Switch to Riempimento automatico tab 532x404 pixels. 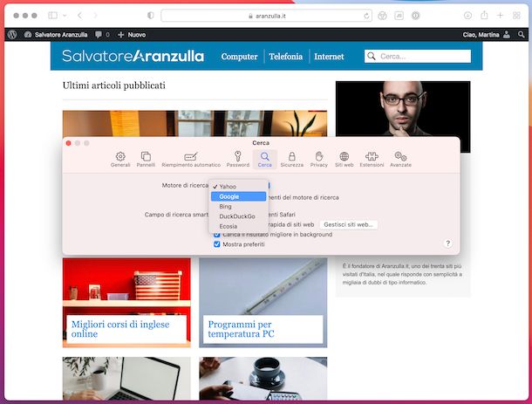[191, 159]
